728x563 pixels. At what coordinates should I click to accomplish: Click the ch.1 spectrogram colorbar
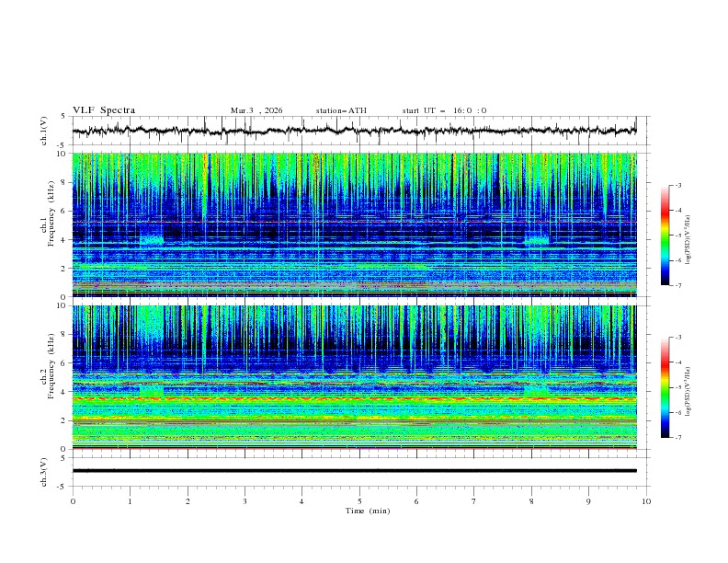(x=665, y=236)
